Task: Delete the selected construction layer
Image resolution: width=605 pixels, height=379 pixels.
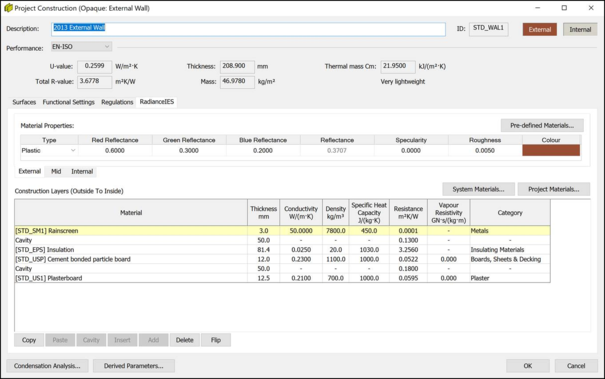Action: click(184, 340)
